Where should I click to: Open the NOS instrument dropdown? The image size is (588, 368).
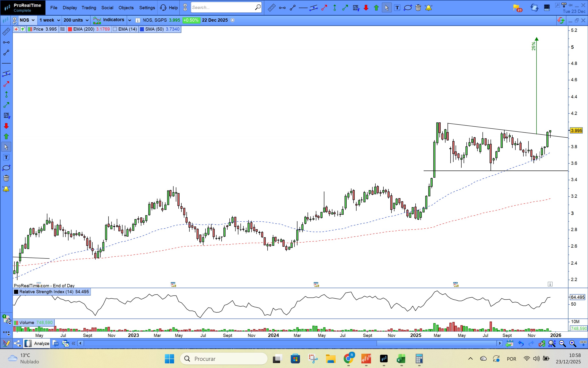[x=27, y=20]
